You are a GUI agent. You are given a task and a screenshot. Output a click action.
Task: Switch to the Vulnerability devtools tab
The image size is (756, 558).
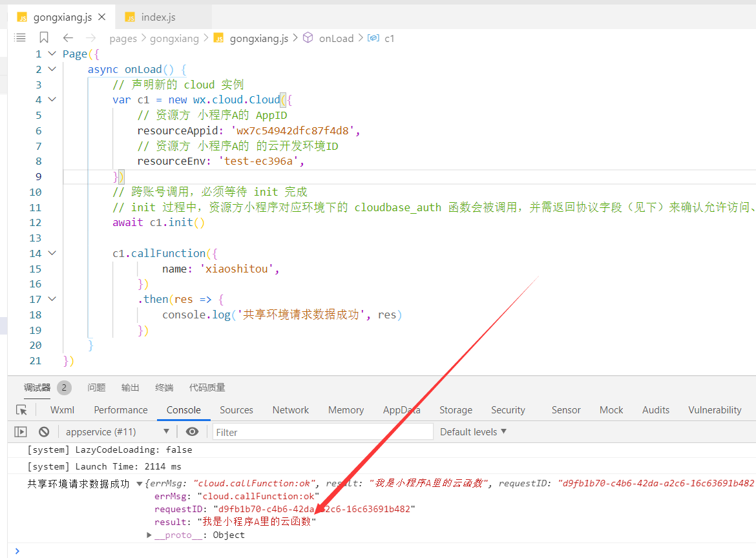click(715, 410)
